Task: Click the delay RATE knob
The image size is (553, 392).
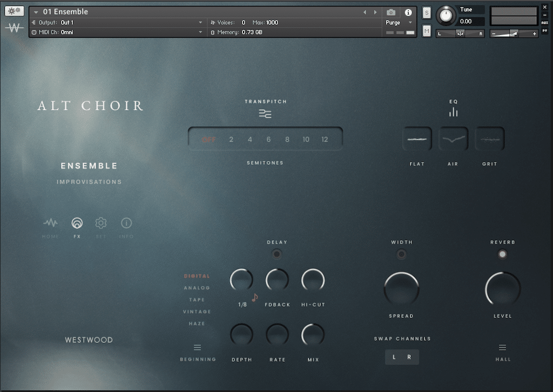Action: [277, 335]
